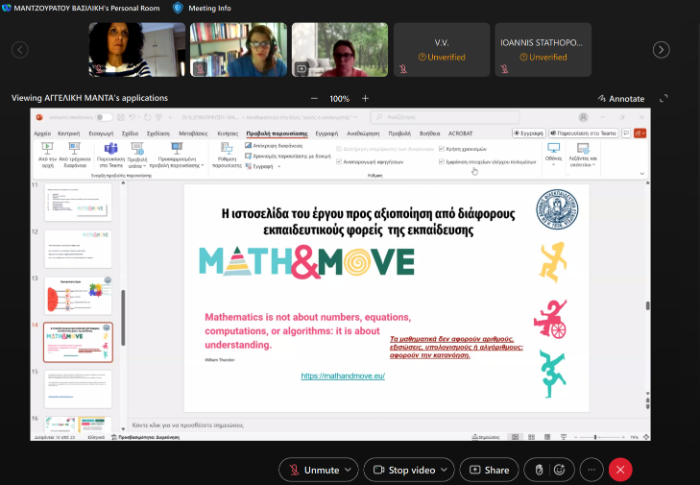Open the more options ellipsis button
This screenshot has height=485, width=700.
592,470
